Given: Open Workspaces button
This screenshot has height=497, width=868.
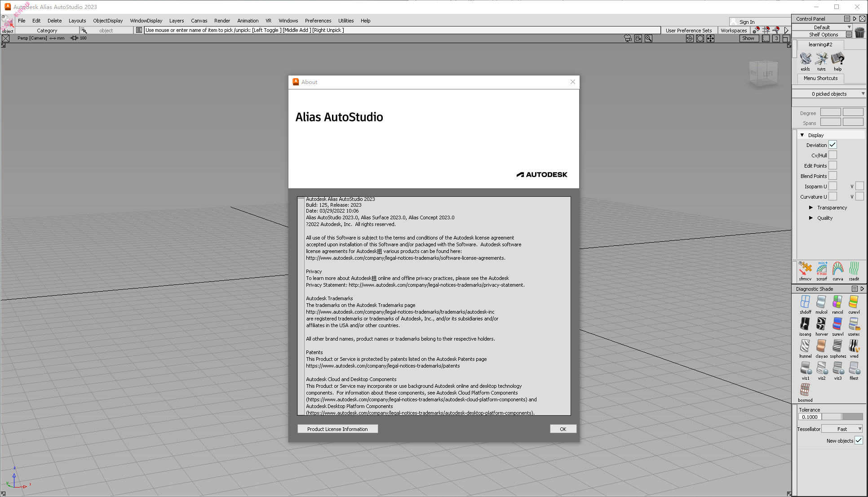Looking at the screenshot, I should pos(734,31).
